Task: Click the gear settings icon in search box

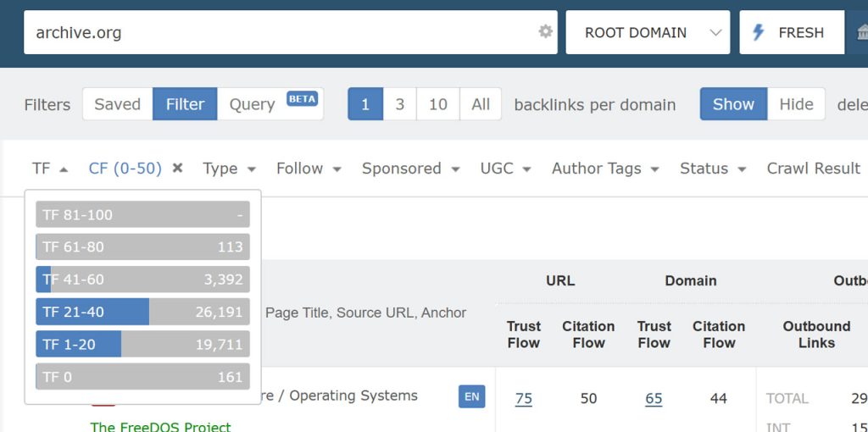Action: [x=545, y=32]
